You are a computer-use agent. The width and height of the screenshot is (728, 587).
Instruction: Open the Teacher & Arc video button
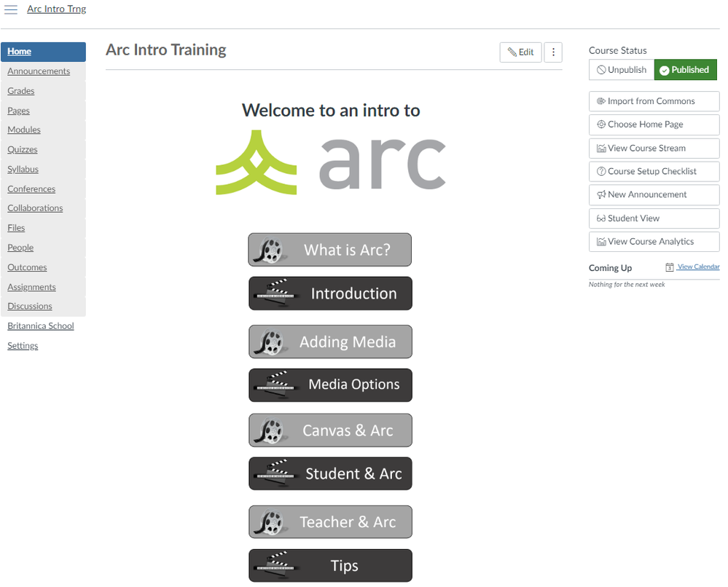tap(330, 522)
